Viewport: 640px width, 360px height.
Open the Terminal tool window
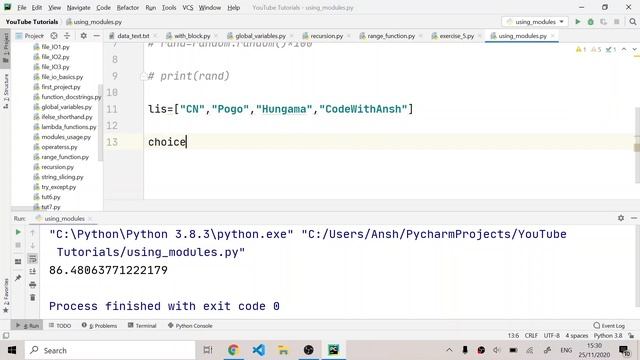(142, 326)
